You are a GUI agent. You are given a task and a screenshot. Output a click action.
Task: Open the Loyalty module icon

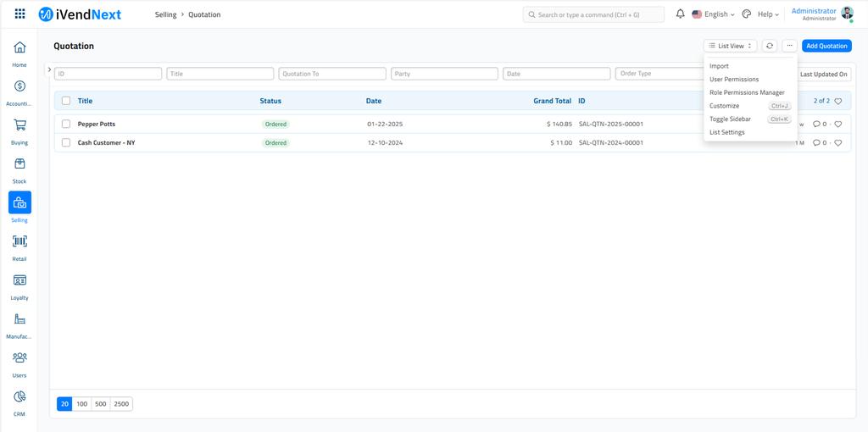(x=19, y=280)
